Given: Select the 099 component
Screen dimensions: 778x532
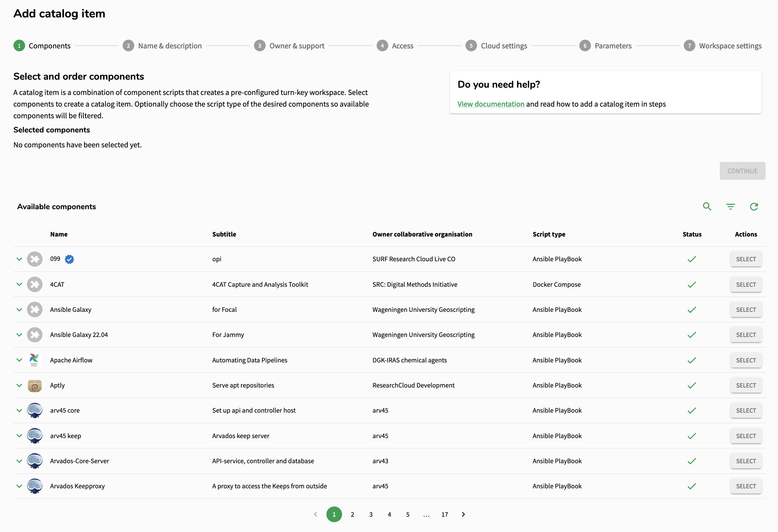Looking at the screenshot, I should point(746,259).
